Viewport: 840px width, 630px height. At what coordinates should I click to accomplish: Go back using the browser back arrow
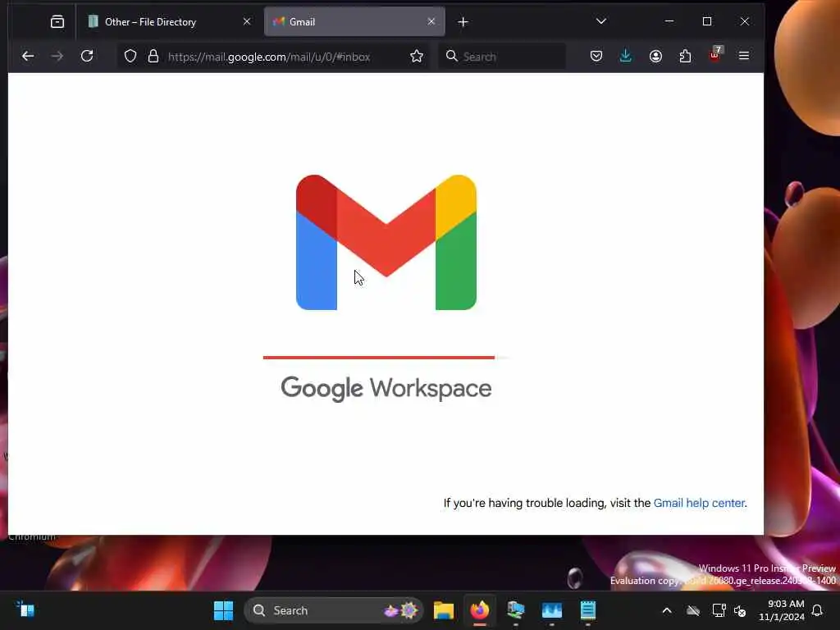[28, 57]
